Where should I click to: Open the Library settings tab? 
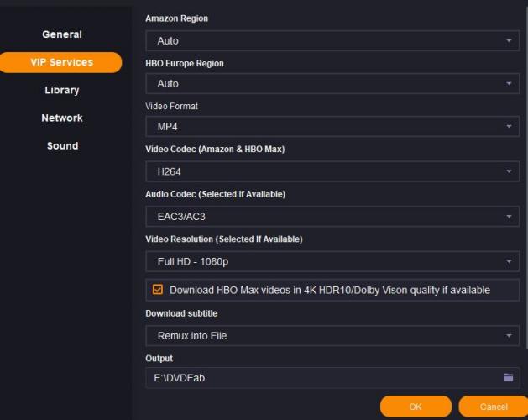[62, 90]
